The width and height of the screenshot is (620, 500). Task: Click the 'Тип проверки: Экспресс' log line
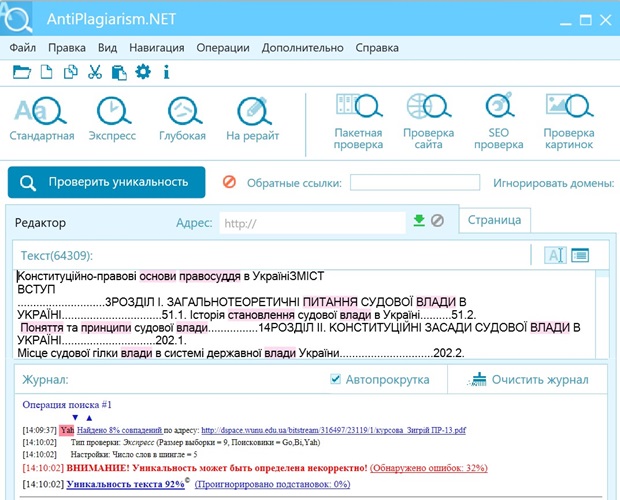(x=195, y=442)
